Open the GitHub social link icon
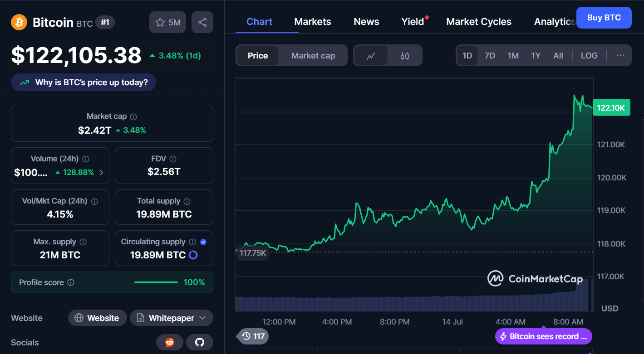 pos(200,343)
